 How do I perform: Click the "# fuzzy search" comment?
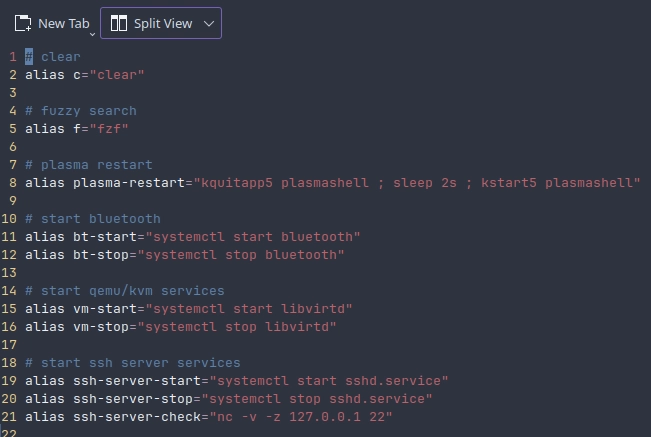[x=81, y=111]
